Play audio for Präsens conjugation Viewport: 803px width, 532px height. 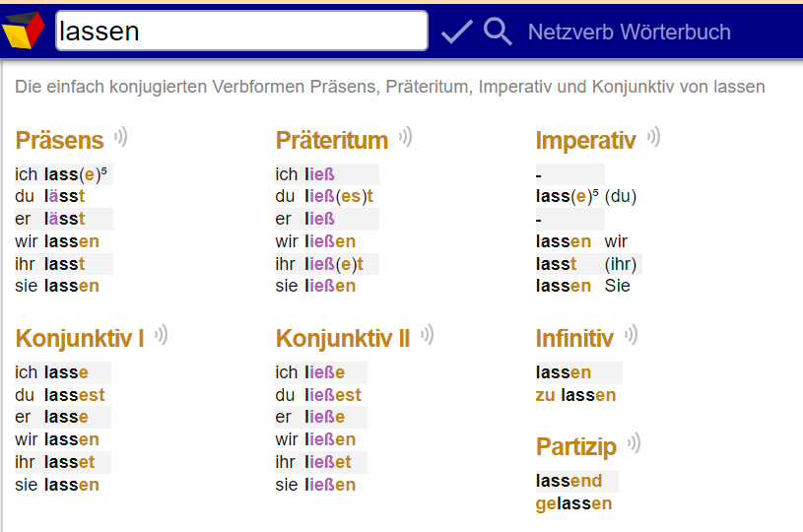[121, 137]
